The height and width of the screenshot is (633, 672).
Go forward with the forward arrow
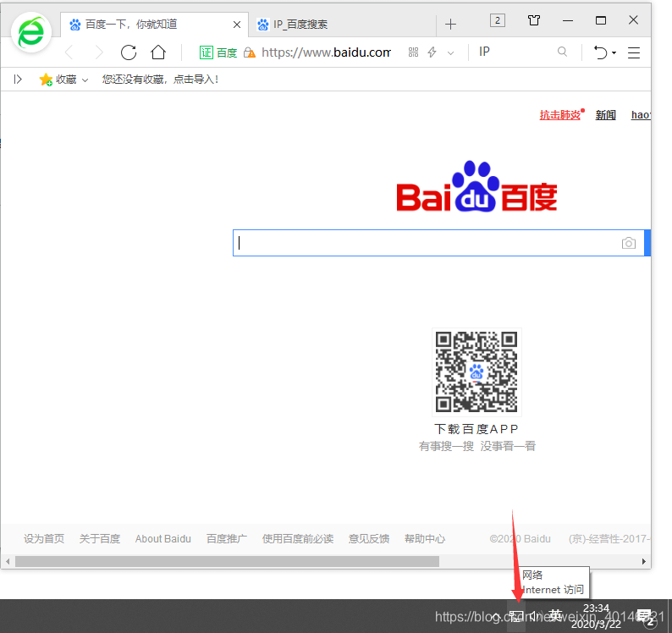coord(99,52)
